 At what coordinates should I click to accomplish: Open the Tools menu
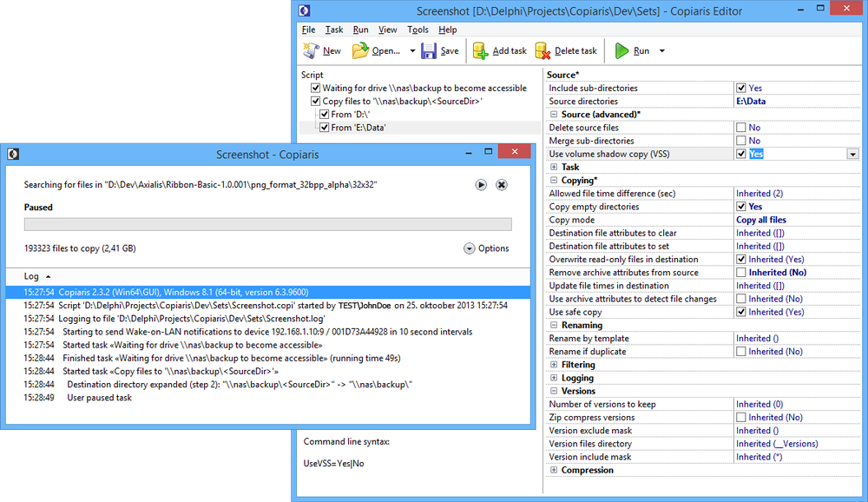click(418, 30)
